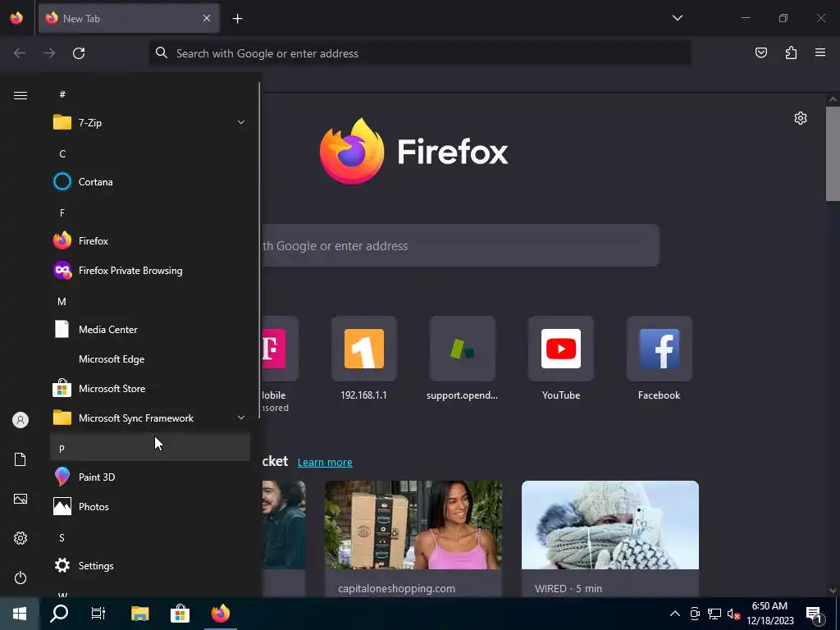This screenshot has width=840, height=630.
Task: Open Microsoft Store taskbar icon
Action: pos(180,614)
